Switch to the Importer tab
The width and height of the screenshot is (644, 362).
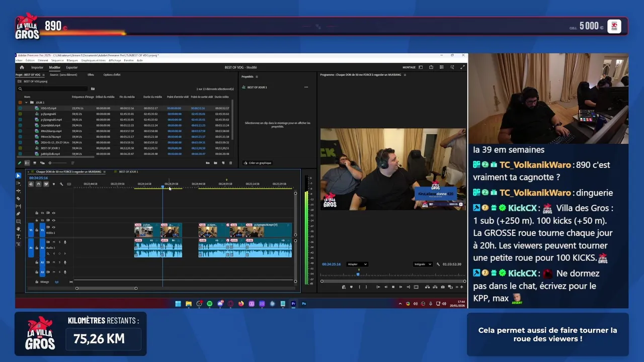[x=37, y=67]
